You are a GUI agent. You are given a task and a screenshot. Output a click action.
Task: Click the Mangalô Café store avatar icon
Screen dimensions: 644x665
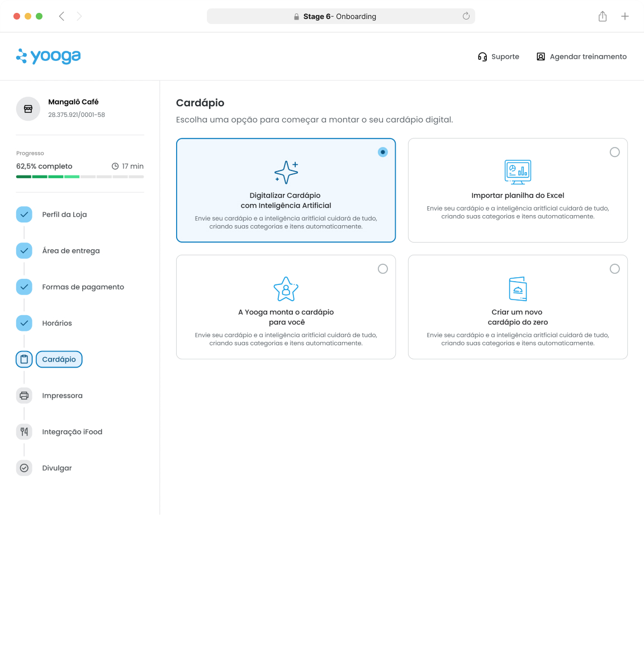point(28,109)
